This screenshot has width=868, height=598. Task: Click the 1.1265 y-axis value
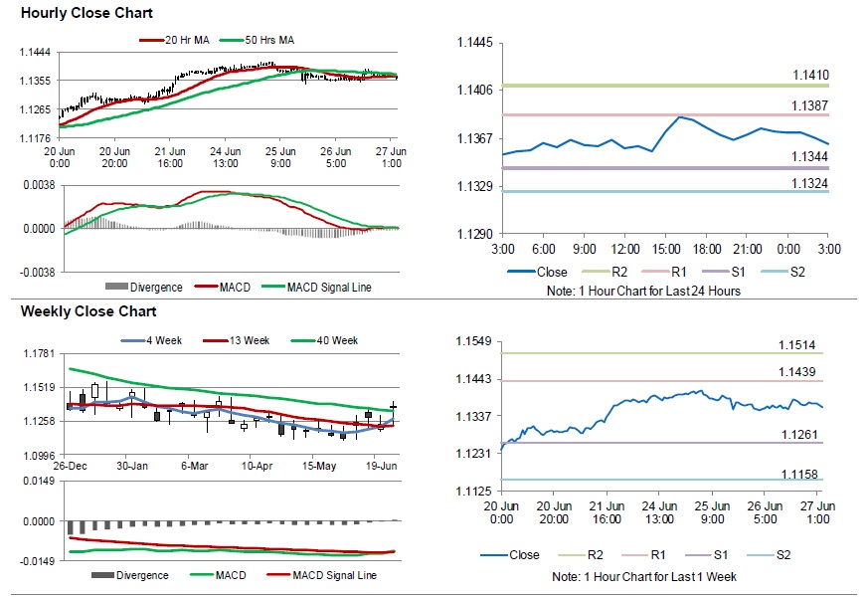[35, 109]
